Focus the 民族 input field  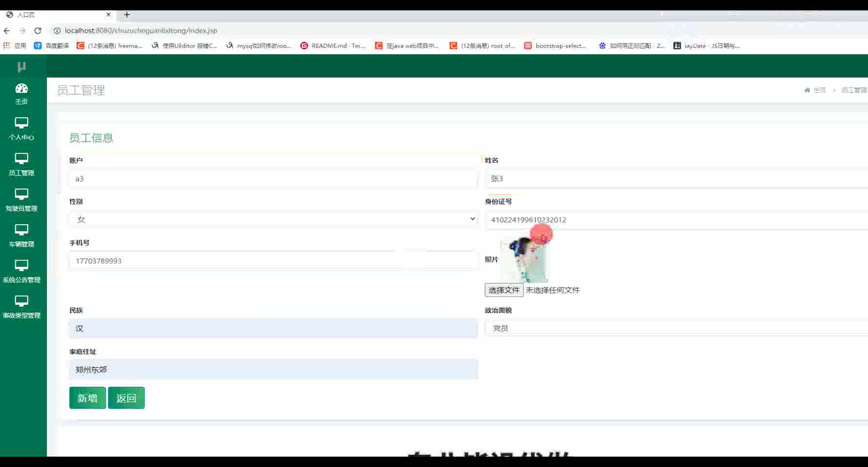(273, 328)
